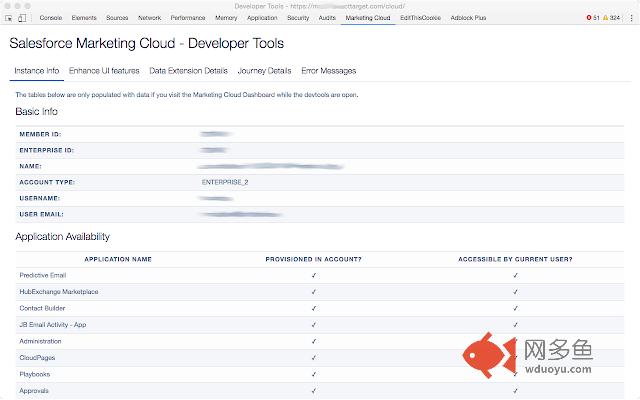
Task: Click the Playbooks row name
Action: (x=35, y=374)
